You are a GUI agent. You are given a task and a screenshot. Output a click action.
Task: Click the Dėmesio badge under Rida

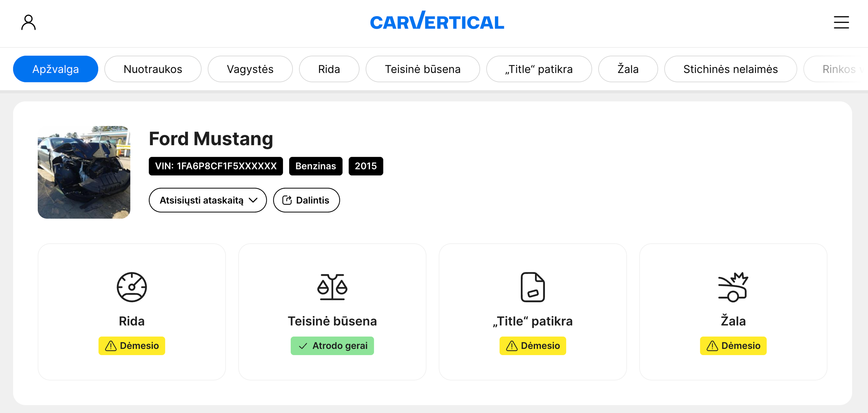pyautogui.click(x=132, y=346)
